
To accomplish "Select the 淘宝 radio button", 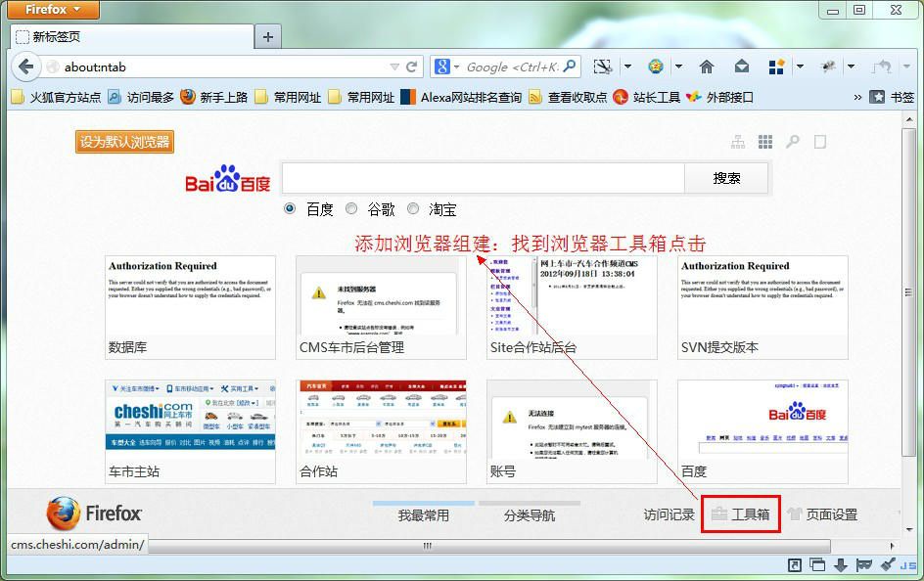I will point(413,208).
